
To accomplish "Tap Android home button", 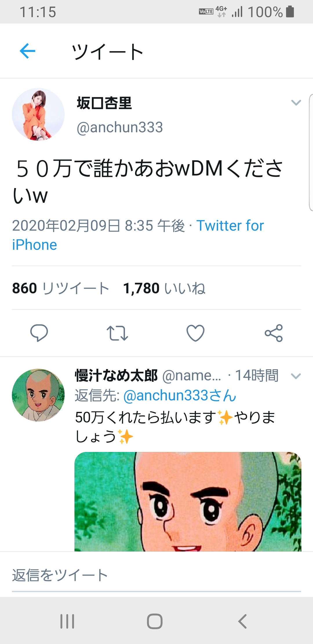I will click(155, 621).
